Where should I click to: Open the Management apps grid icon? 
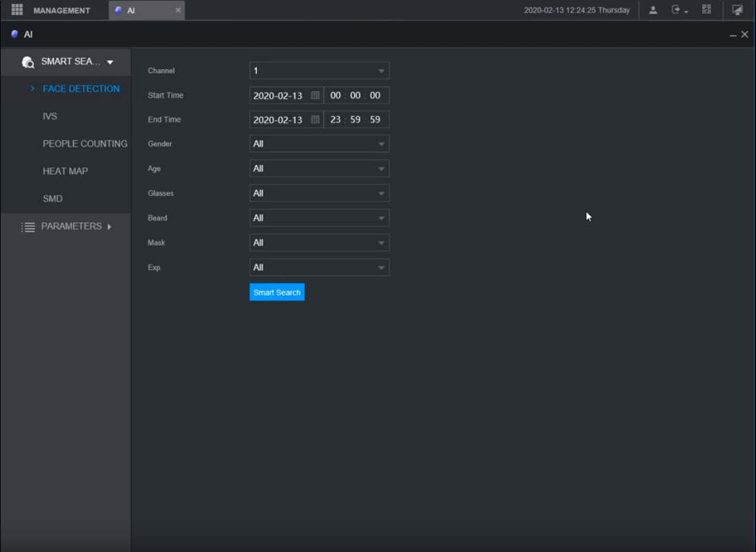tap(17, 10)
